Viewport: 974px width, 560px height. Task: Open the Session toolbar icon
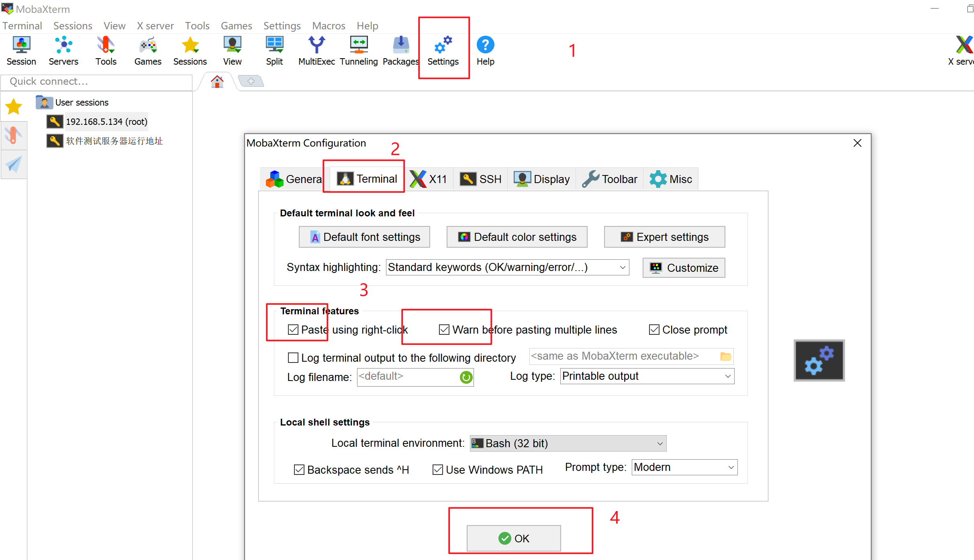tap(21, 51)
